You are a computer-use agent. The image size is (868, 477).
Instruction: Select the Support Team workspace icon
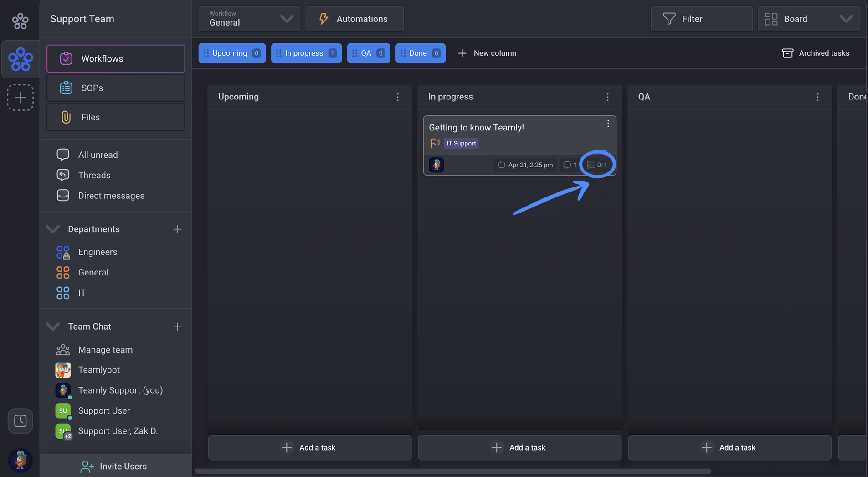point(21,59)
